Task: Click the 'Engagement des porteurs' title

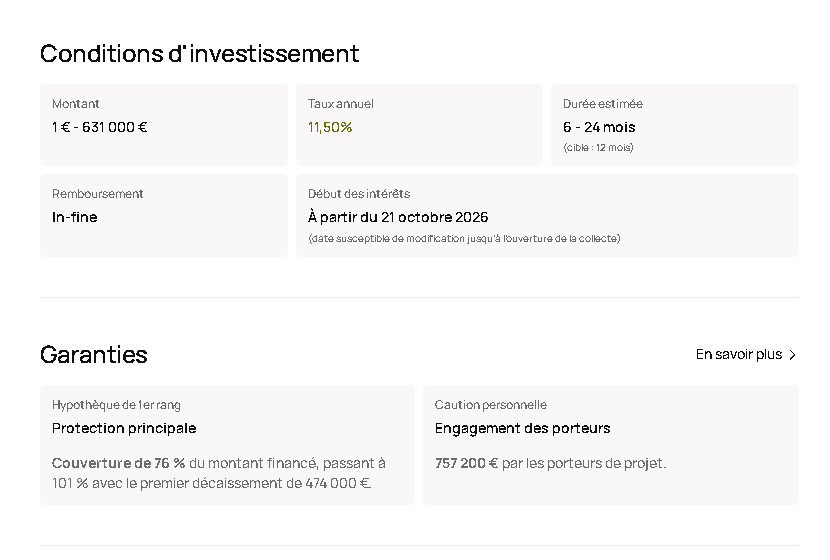Action: click(x=522, y=428)
